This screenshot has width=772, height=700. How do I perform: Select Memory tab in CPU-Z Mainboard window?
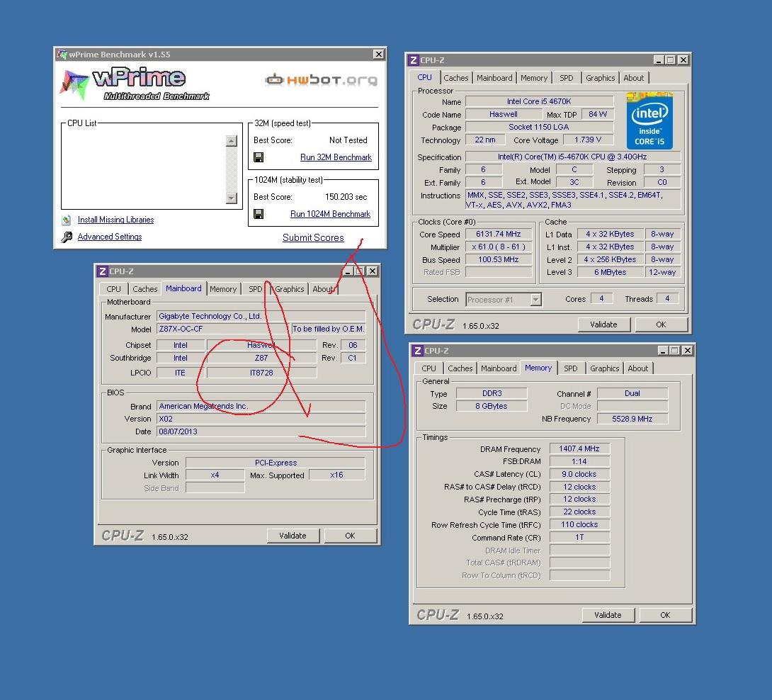pos(223,289)
